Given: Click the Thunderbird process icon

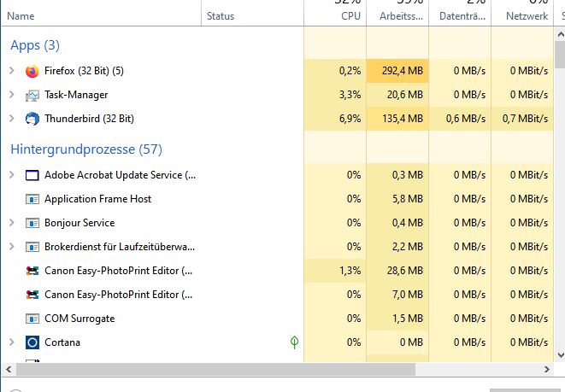Looking at the screenshot, I should 32,119.
